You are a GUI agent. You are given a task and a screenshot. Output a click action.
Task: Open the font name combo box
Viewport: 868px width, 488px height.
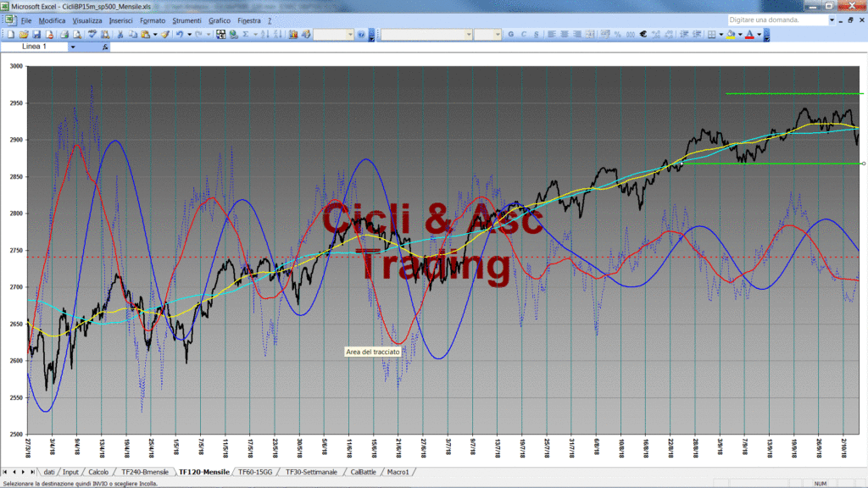click(426, 34)
